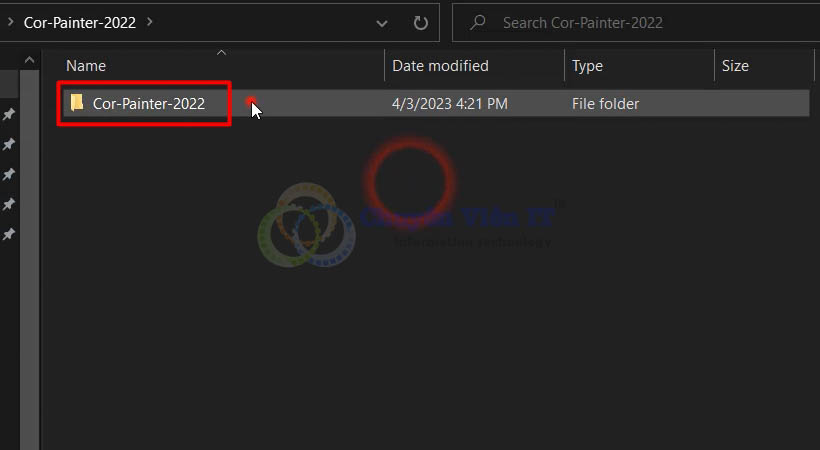Expand chevron before Cor-Painter-2022 breadcrumb

coord(10,22)
